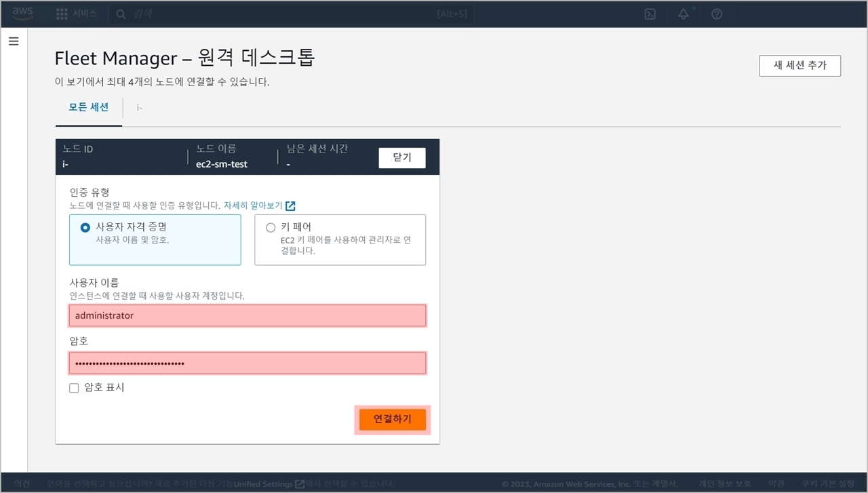Click the 사용자 이름 input field
868x493 pixels.
[248, 315]
